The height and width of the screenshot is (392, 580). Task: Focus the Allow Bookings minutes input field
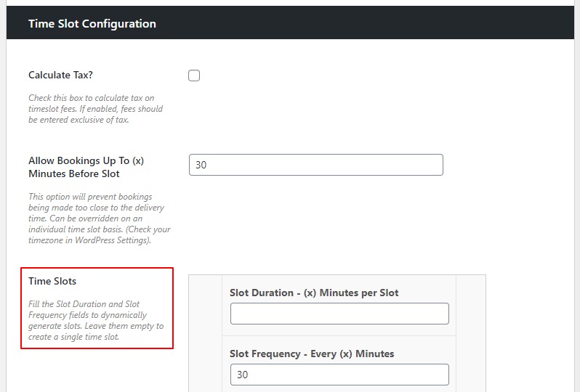315,165
